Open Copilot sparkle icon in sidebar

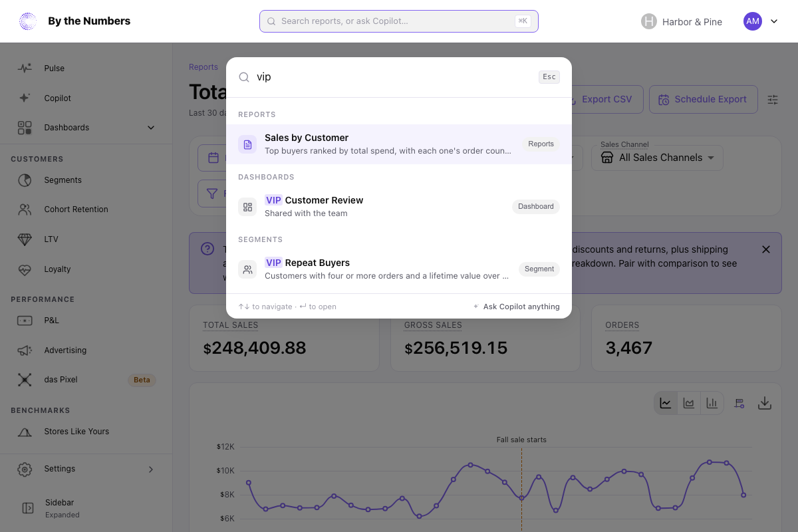click(25, 98)
